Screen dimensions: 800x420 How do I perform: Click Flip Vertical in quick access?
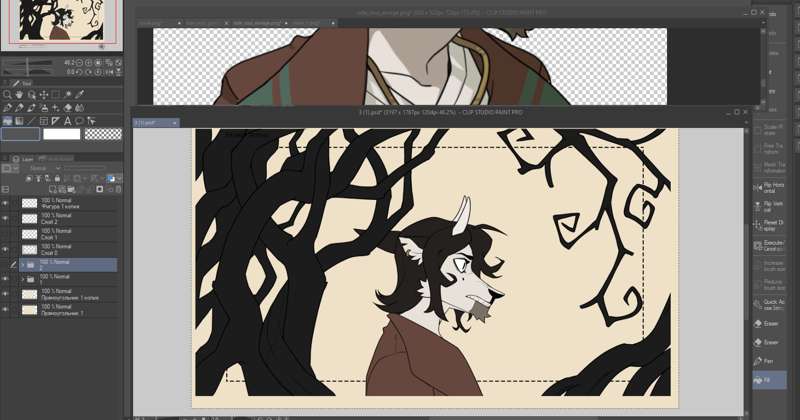769,206
